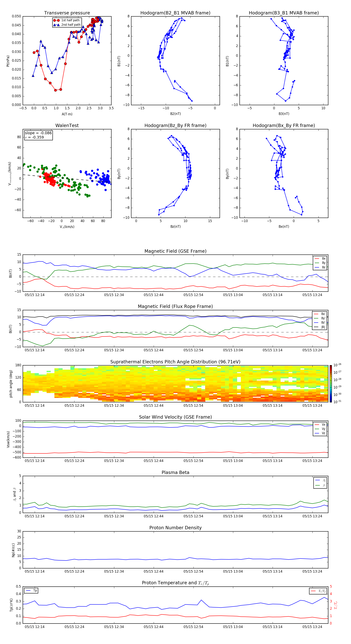The height and width of the screenshot is (644, 351).
Task: Click 'Vz' in solar wind legend
Action: (320, 433)
